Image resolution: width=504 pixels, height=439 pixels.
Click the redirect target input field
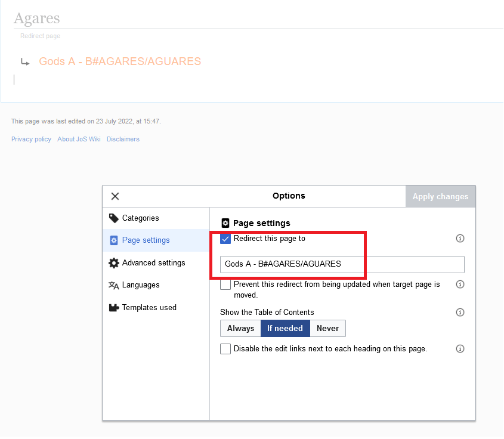pos(342,264)
